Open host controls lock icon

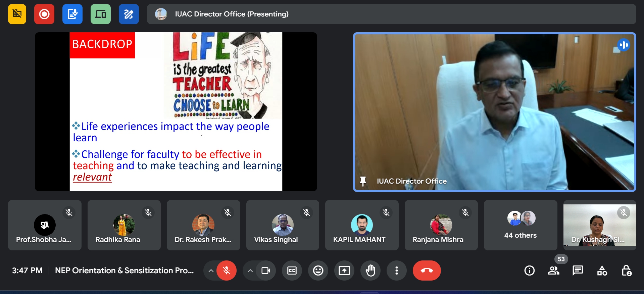point(626,271)
